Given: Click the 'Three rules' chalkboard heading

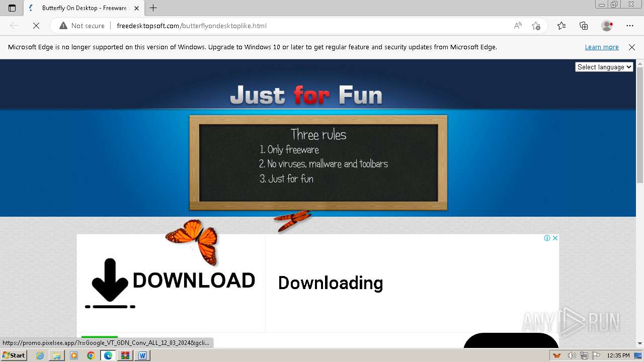Looking at the screenshot, I should pos(318,134).
